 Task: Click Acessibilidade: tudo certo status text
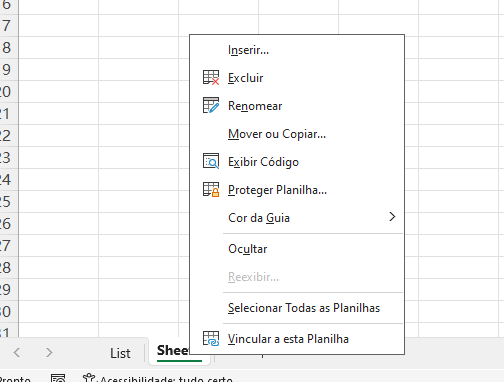pos(166,379)
